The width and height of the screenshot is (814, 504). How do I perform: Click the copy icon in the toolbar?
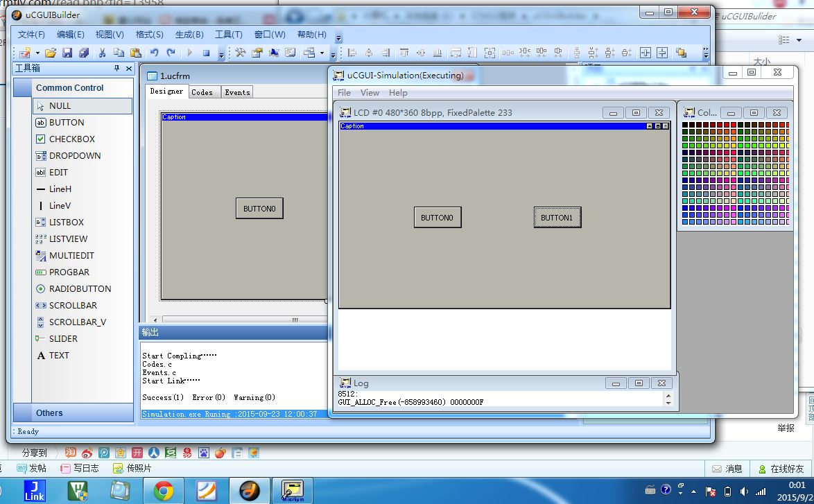click(x=119, y=53)
